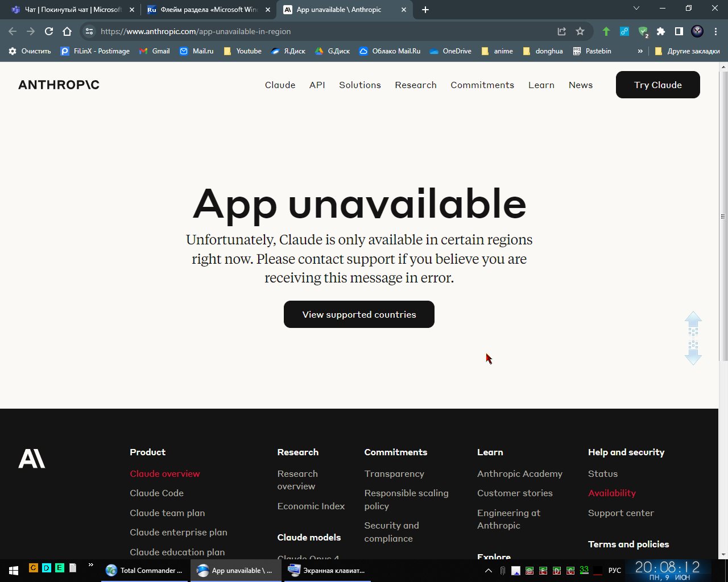Show hidden system tray icons
This screenshot has height=582, width=728.
(488, 570)
